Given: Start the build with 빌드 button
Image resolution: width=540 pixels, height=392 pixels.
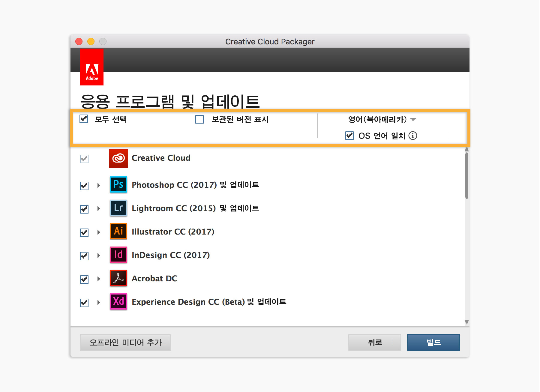Looking at the screenshot, I should [433, 343].
